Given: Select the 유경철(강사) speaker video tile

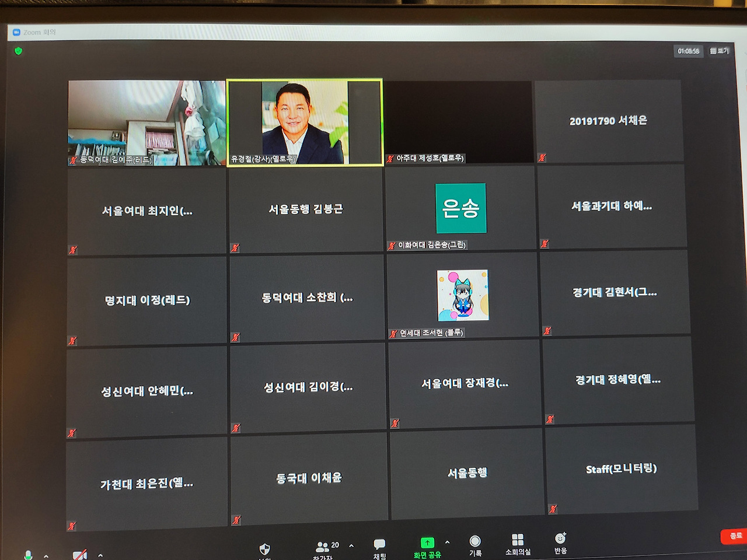Looking at the screenshot, I should (305, 123).
